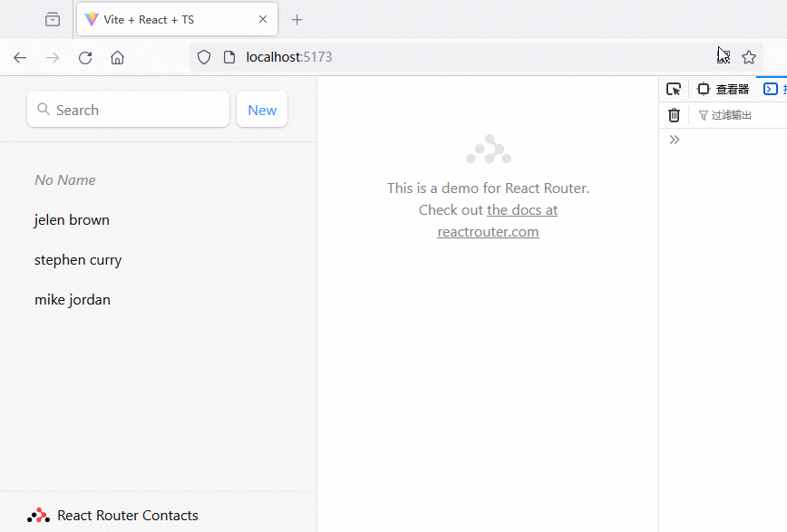Click the browser back arrow
787x532 pixels.
pyautogui.click(x=20, y=57)
